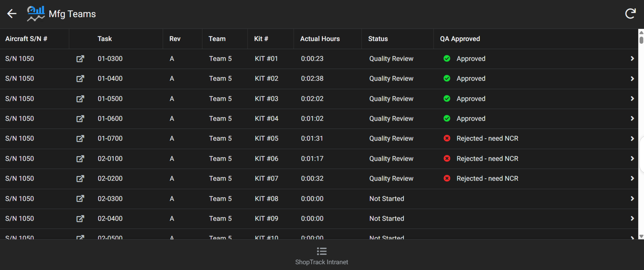Viewport: 644px width, 270px height.
Task: Click green Approved check for KIT #02
Action: point(447,78)
